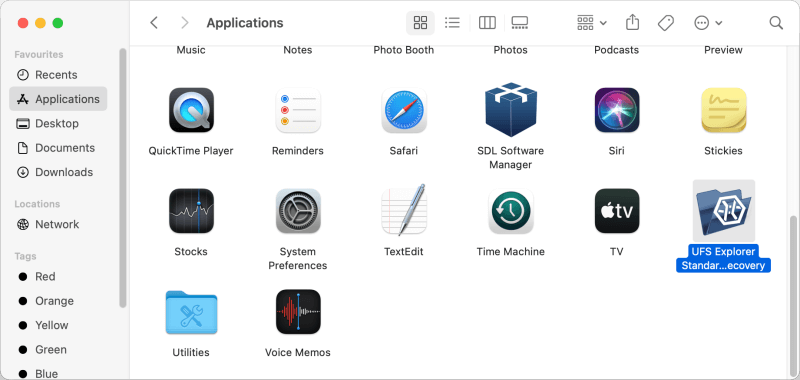Go forward with the right chevron
800x380 pixels.
[185, 23]
